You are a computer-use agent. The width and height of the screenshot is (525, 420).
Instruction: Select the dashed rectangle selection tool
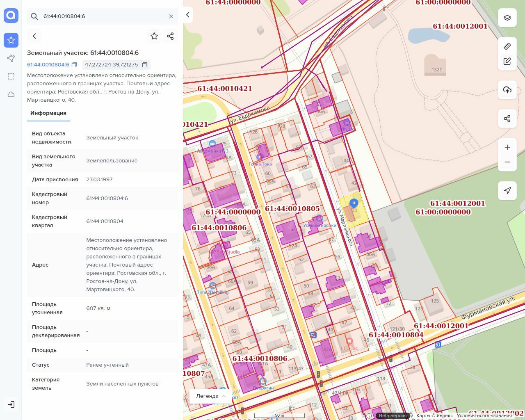point(11,76)
